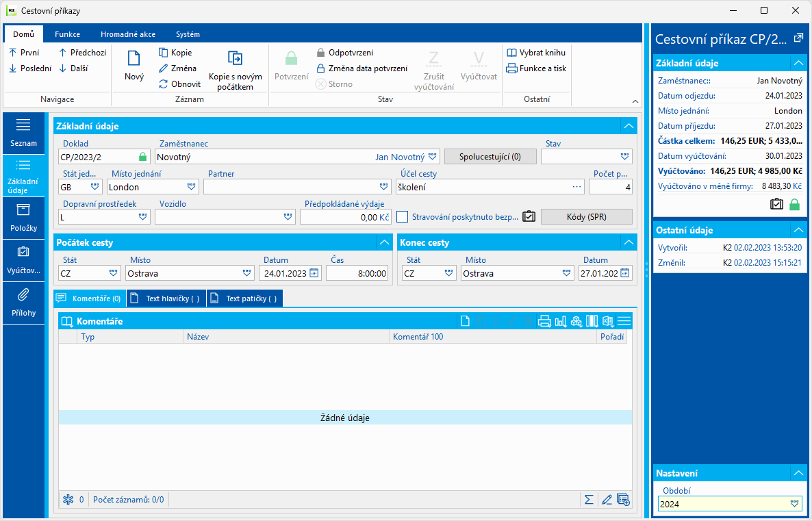Open Počátek cesty Místo Ostrava dropdown
Screen dimensions: 812x521
click(247, 273)
